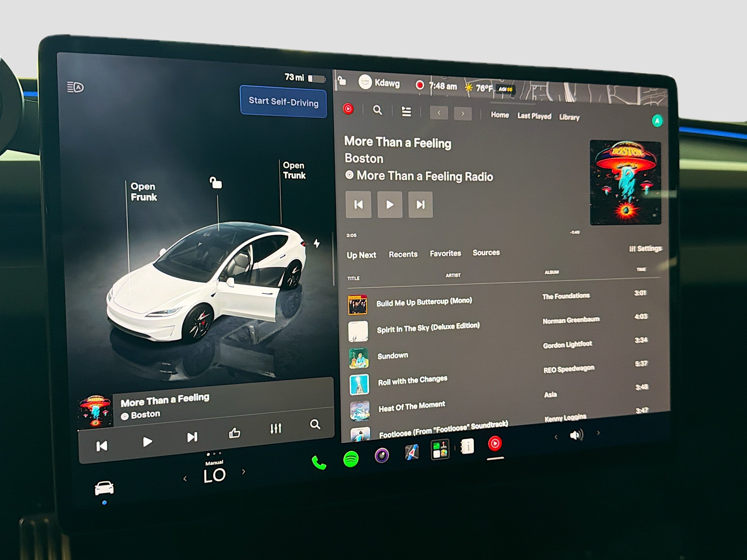
Task: Skip to previous track in the mini player
Action: point(102,446)
